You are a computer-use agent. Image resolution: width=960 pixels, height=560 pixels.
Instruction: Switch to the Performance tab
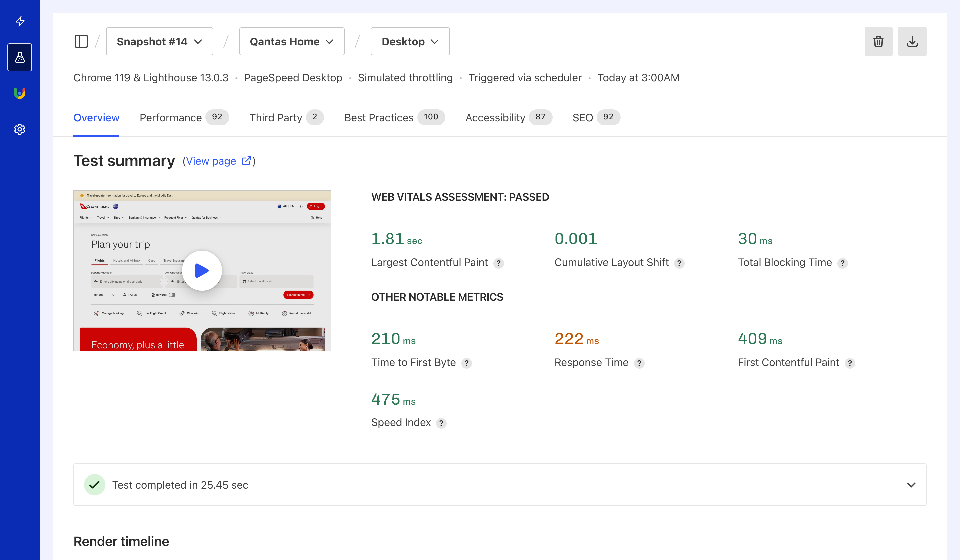point(170,117)
